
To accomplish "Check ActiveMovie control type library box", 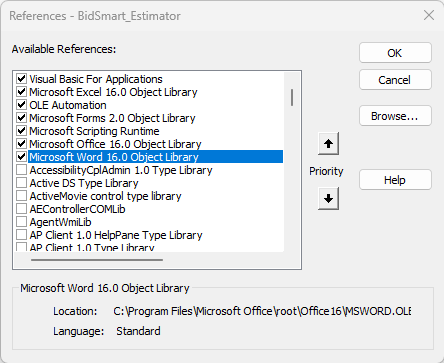I will [22, 196].
